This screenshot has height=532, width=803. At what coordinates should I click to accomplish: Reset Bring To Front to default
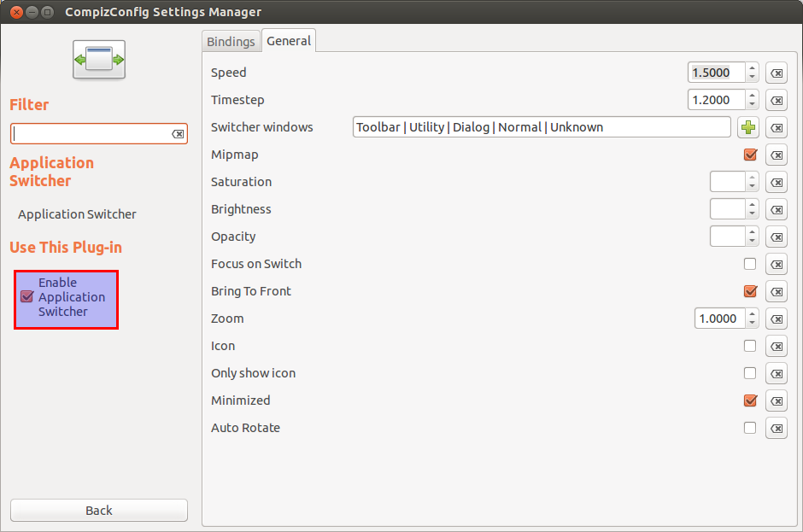(x=777, y=292)
